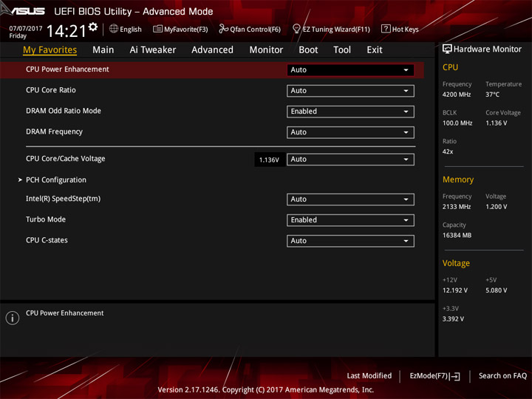
Task: Open the CPU Core Ratio dropdown
Action: point(350,91)
